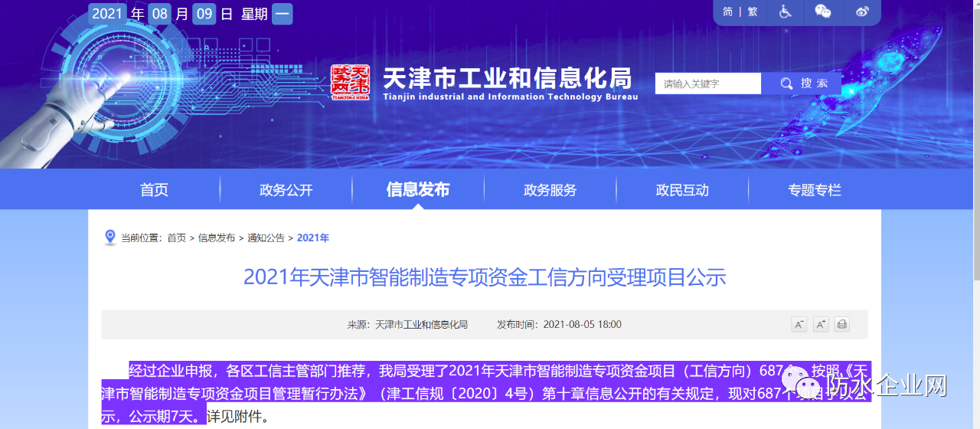Screen dimensions: 980x429
Task: Go to 首页 in breadcrumb
Action: point(177,238)
